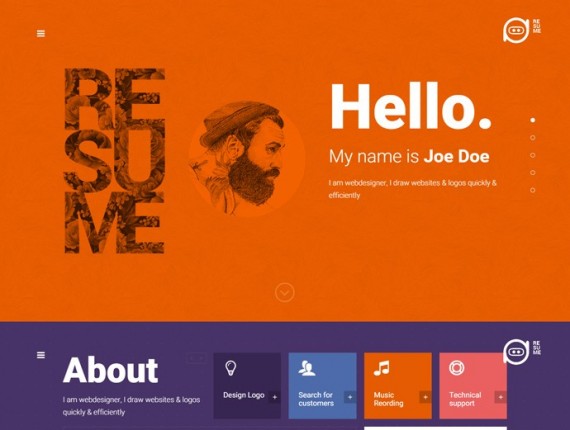Click the About heading
Screen dimensions: 570x430
coord(111,370)
